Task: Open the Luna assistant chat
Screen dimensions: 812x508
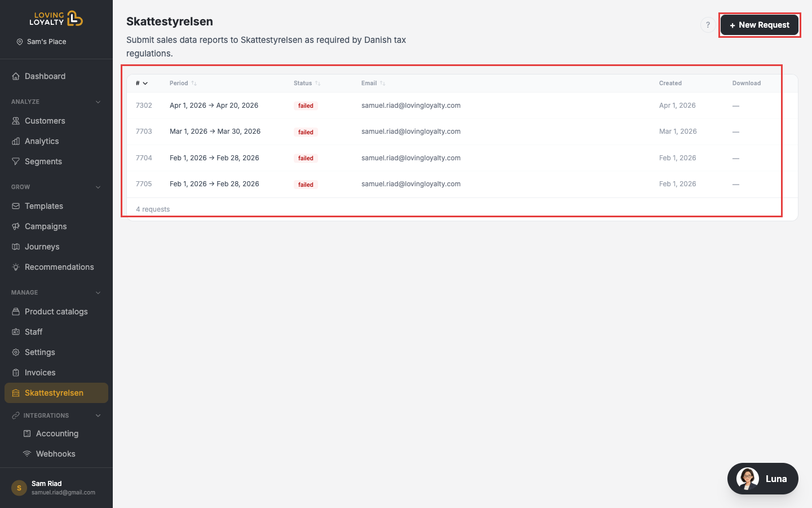Action: 763,479
